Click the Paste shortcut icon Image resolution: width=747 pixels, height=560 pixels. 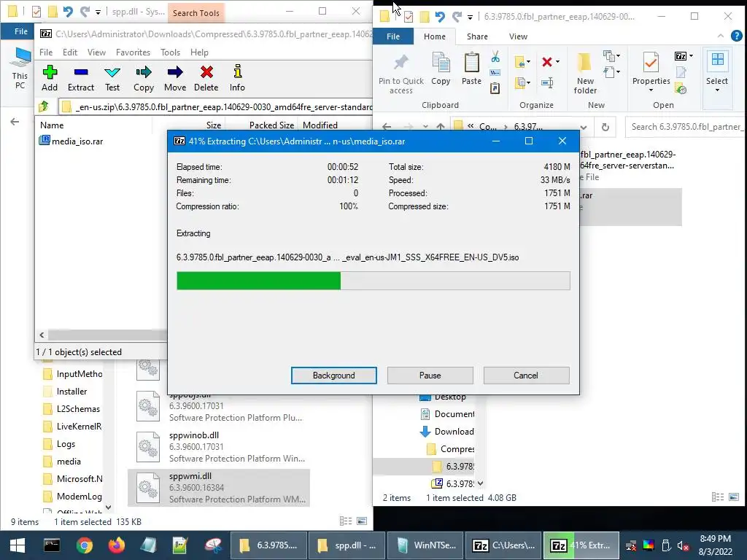(495, 88)
